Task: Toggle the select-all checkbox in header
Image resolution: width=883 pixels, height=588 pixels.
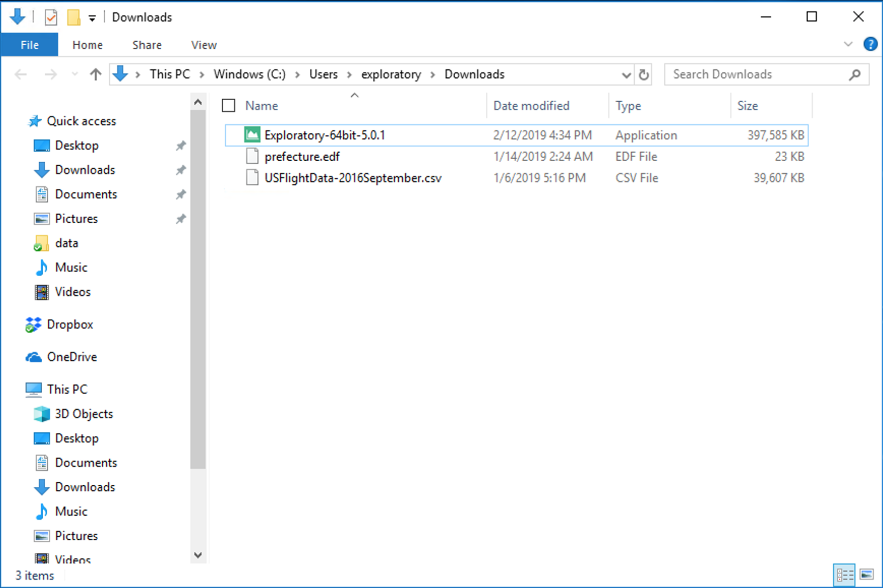Action: (229, 105)
